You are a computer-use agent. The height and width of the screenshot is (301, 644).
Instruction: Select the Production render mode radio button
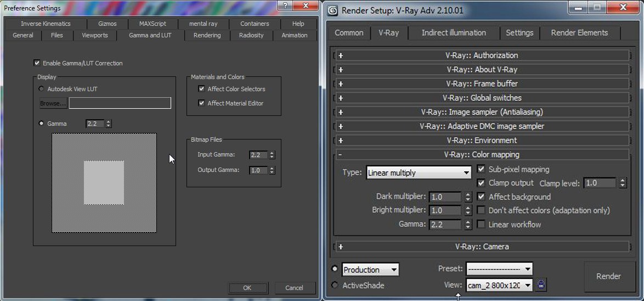335,269
